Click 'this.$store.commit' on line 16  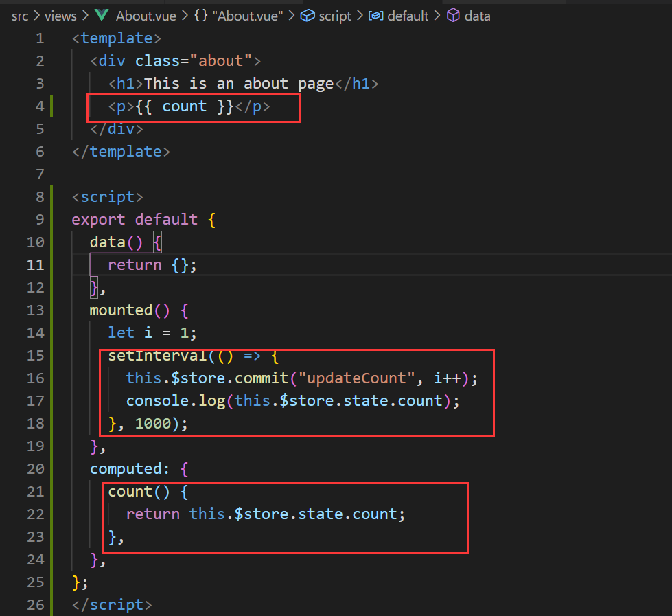click(x=207, y=378)
